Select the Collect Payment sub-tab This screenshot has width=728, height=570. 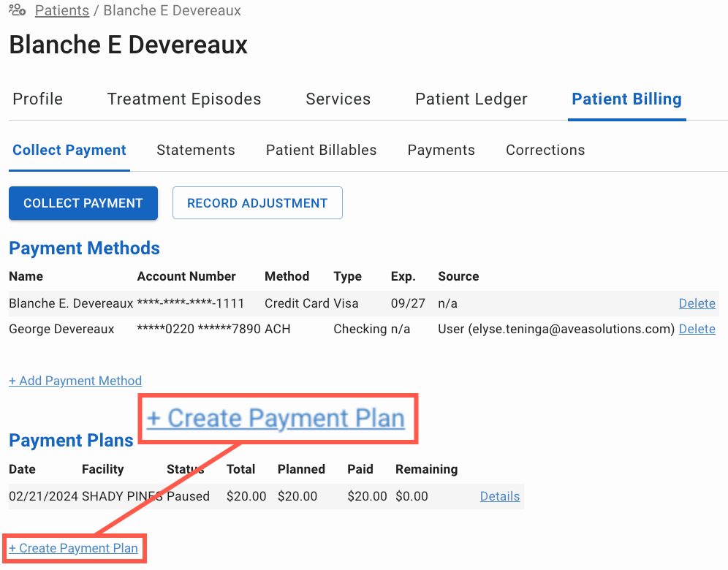click(x=69, y=150)
